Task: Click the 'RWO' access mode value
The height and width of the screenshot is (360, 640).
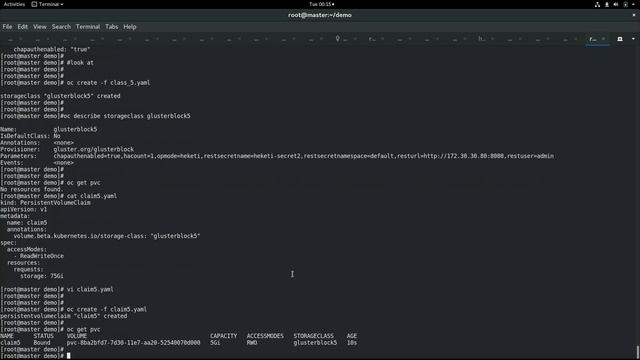Action: point(252,342)
